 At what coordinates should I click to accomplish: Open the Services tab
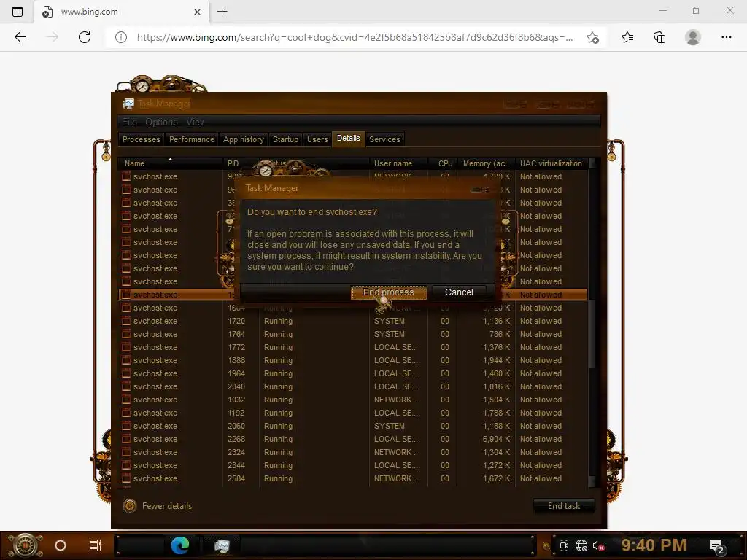[x=384, y=139]
